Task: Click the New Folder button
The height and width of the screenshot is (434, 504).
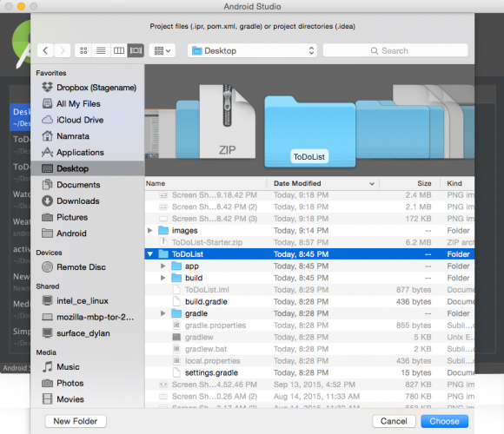Action: (76, 421)
